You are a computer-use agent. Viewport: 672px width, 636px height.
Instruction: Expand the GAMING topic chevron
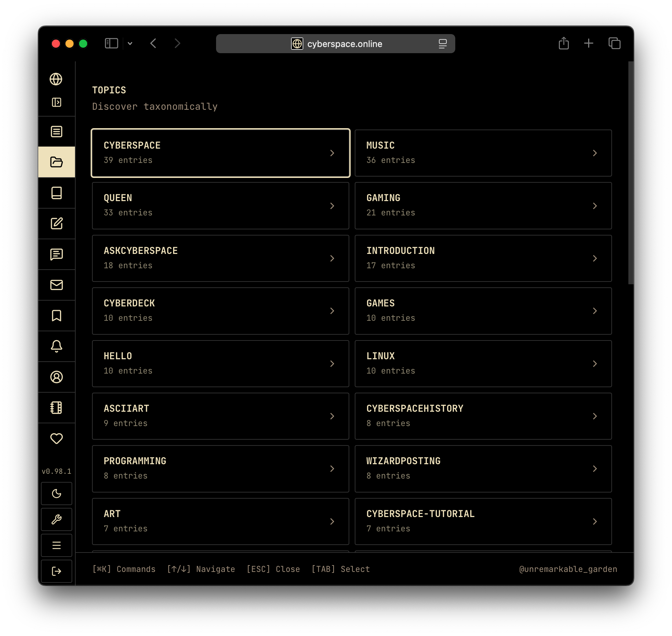pos(595,206)
